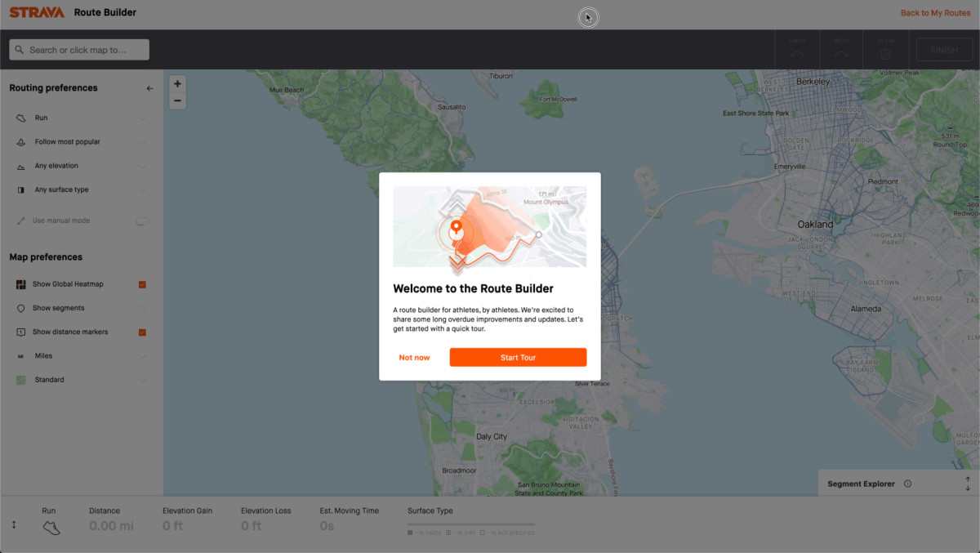This screenshot has width=980, height=553.
Task: Click the Map preferences heading
Action: (x=46, y=257)
